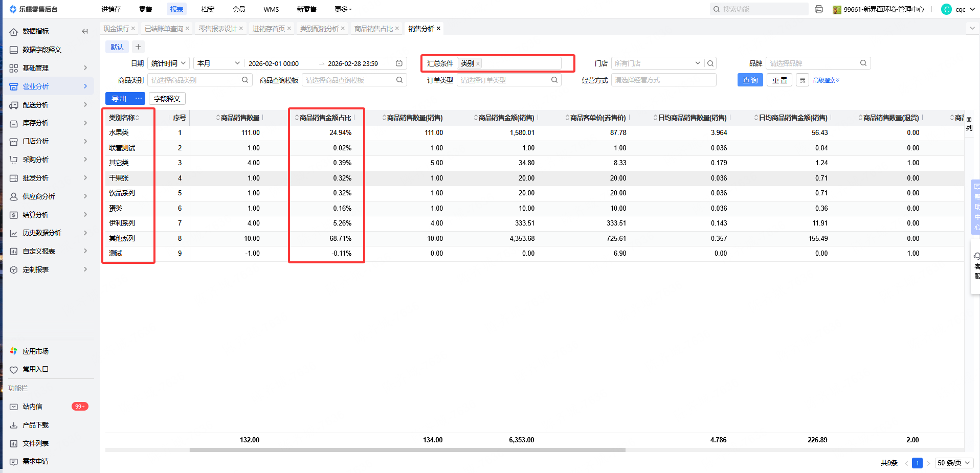Viewport: 980px width, 473px height.
Task: Expand the 门店分析 sidebar section
Action: coord(85,141)
